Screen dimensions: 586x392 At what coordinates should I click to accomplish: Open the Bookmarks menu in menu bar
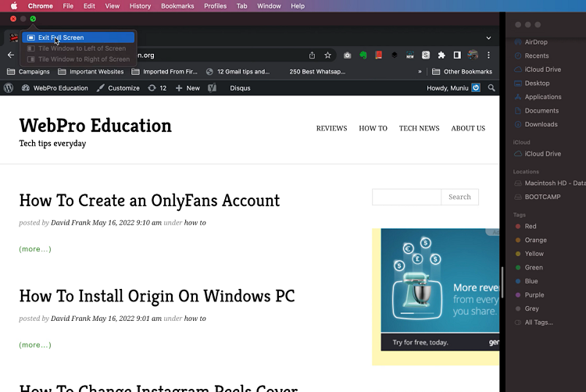tap(177, 5)
